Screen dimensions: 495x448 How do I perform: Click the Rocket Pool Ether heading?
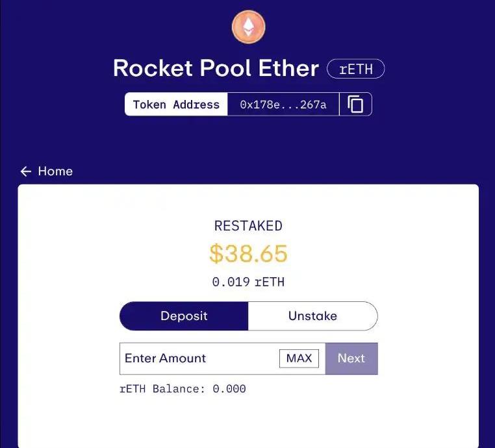(x=216, y=68)
